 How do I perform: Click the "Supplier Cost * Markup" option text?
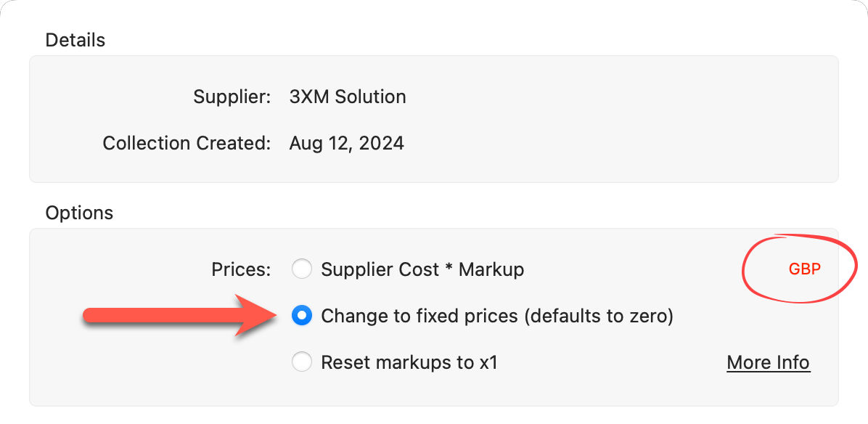click(422, 269)
